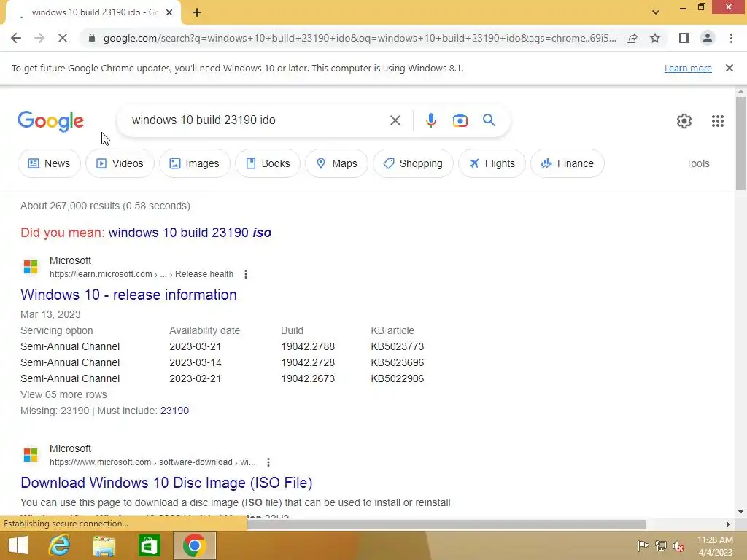
Task: Open network icon in system tray
Action: 661,545
